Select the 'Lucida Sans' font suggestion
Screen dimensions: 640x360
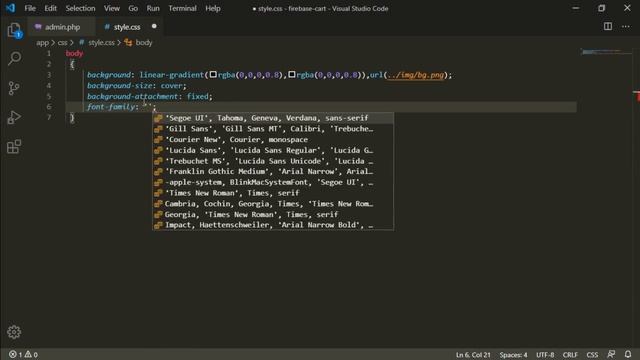tap(273, 150)
